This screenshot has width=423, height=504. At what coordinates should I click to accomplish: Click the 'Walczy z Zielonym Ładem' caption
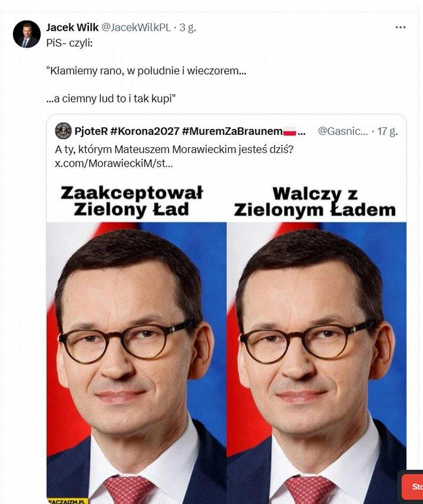(x=315, y=202)
